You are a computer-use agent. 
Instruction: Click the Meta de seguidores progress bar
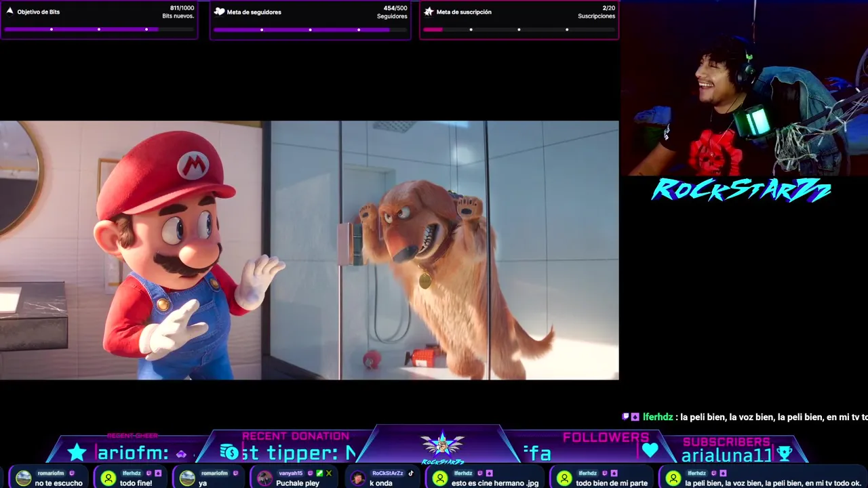pyautogui.click(x=310, y=29)
